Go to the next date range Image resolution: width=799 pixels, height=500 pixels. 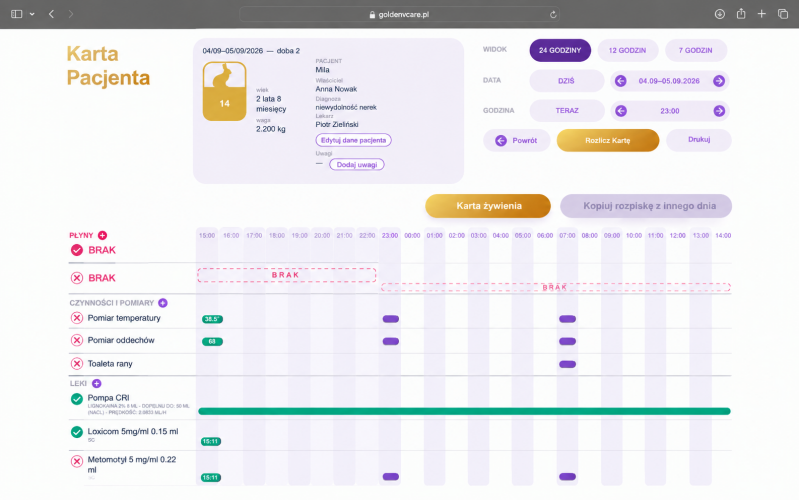[719, 81]
